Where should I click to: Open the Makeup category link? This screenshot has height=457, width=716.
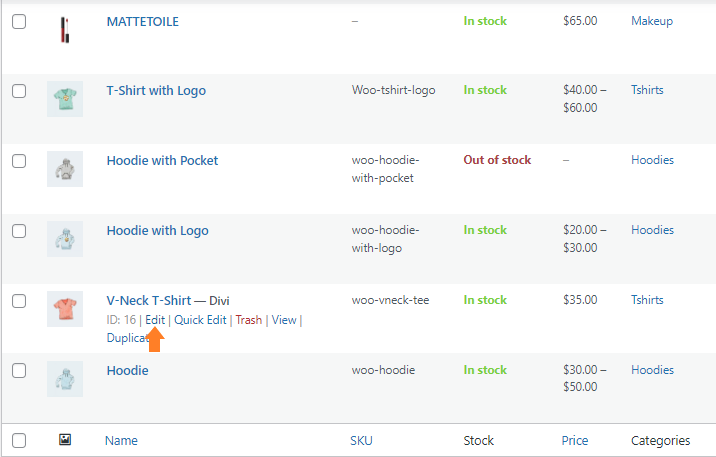point(652,21)
